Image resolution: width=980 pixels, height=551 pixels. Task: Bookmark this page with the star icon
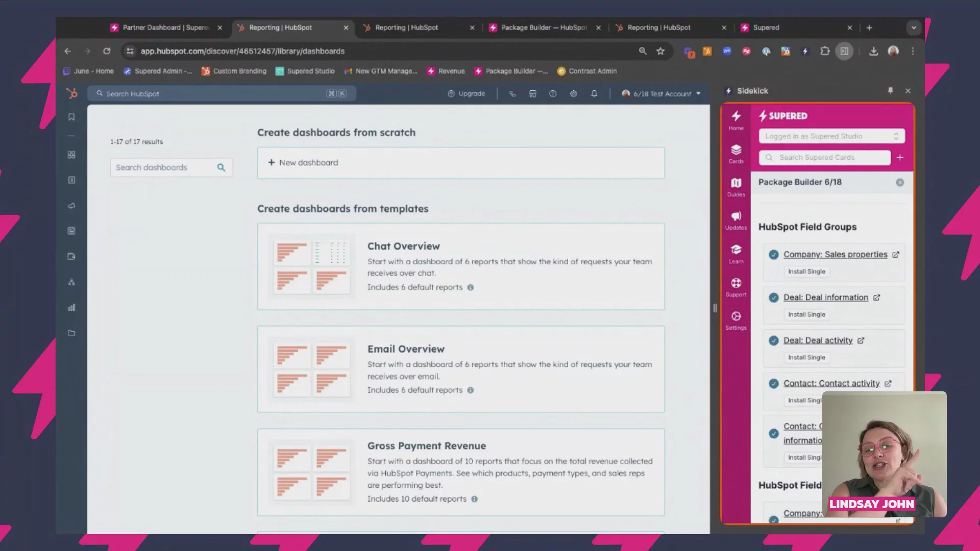click(x=660, y=51)
